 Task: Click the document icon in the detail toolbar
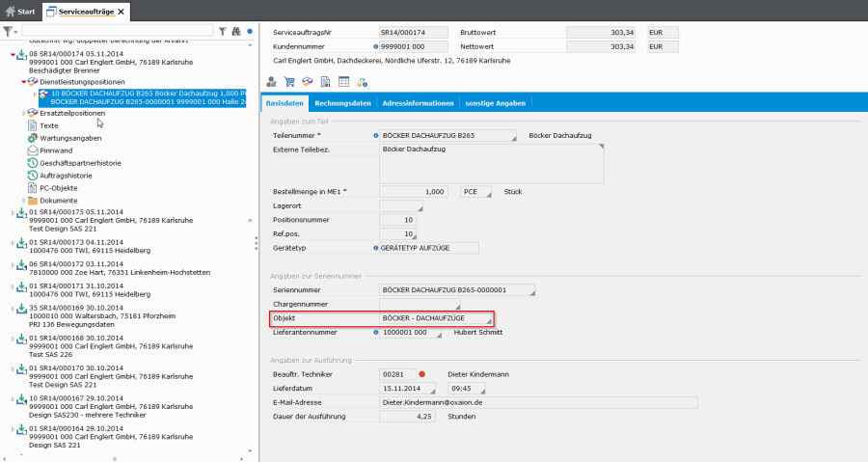326,82
